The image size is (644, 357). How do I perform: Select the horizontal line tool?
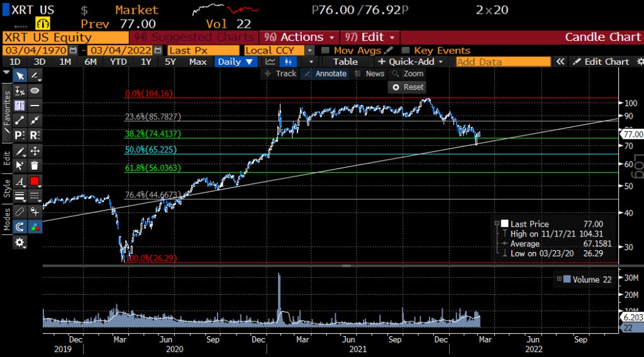click(x=35, y=106)
